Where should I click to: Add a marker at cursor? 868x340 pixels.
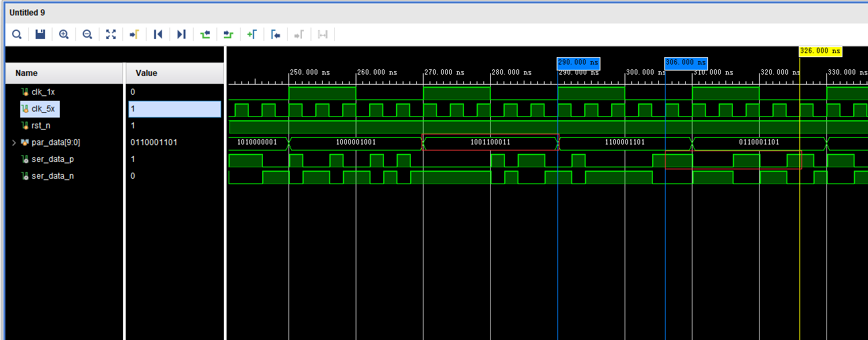[x=251, y=34]
